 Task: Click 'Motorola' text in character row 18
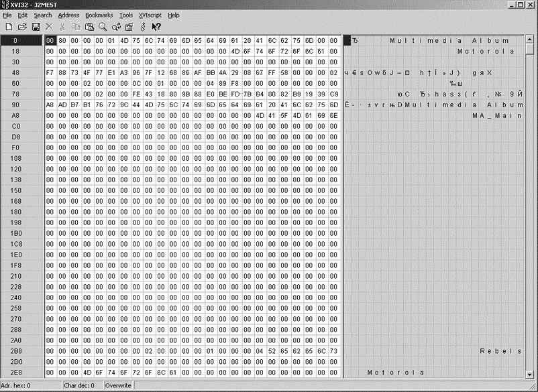point(486,51)
